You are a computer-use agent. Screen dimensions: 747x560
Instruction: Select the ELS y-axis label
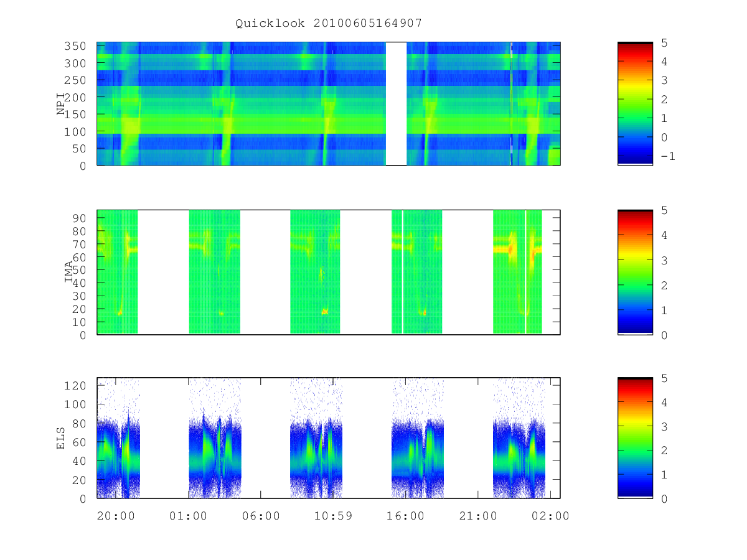point(61,438)
